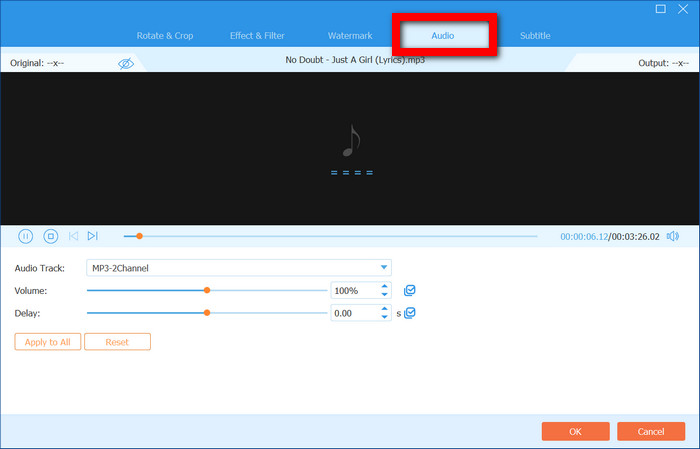The image size is (700, 449).
Task: Toggle the sync icon beside Delay
Action: coord(410,313)
